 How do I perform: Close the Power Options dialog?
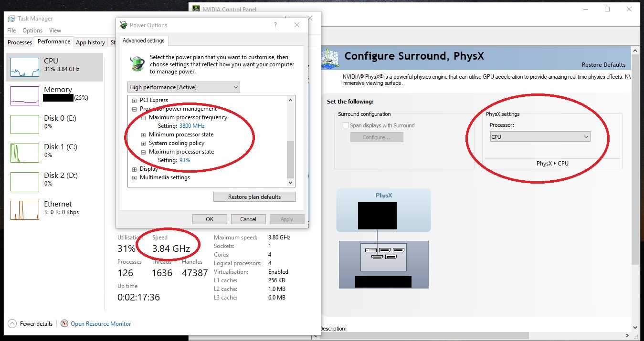click(x=297, y=25)
